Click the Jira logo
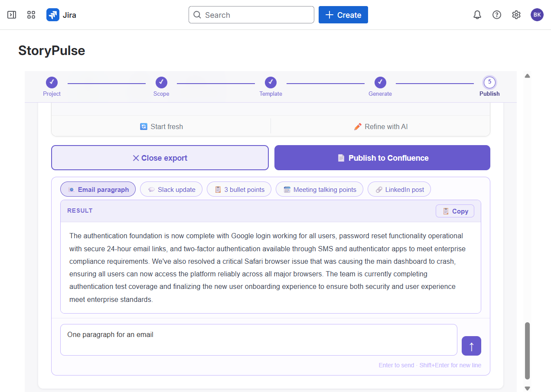Image resolution: width=551 pixels, height=392 pixels. (62, 15)
